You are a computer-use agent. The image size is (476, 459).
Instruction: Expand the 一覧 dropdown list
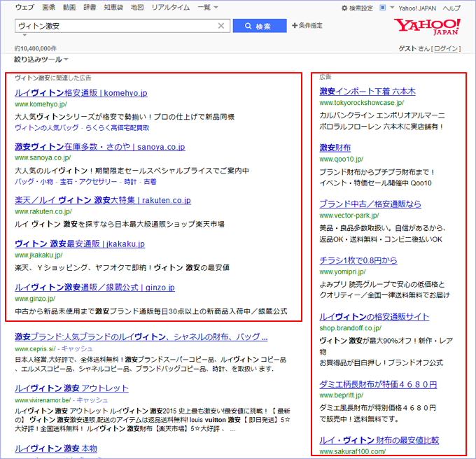click(208, 7)
